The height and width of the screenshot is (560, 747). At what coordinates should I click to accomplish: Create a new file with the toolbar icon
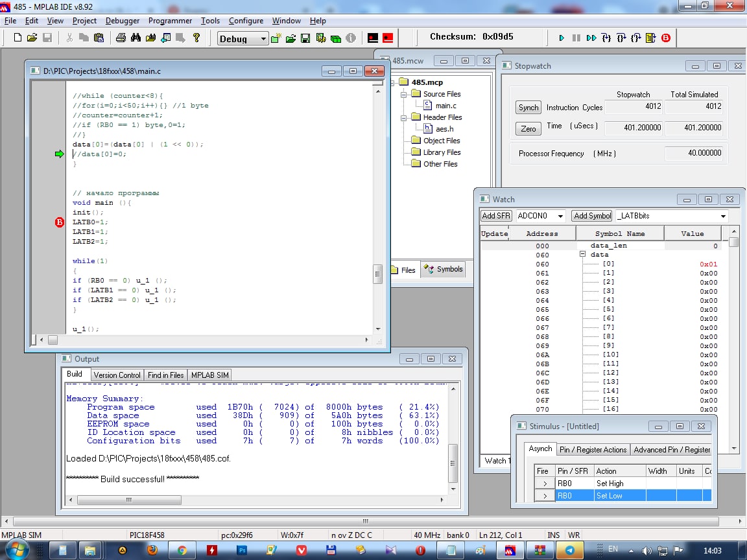(x=18, y=38)
